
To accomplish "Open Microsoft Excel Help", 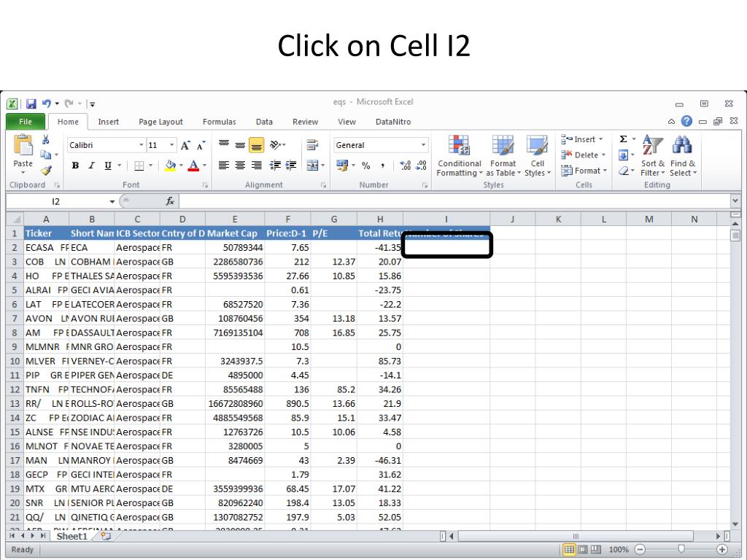I will tap(686, 121).
